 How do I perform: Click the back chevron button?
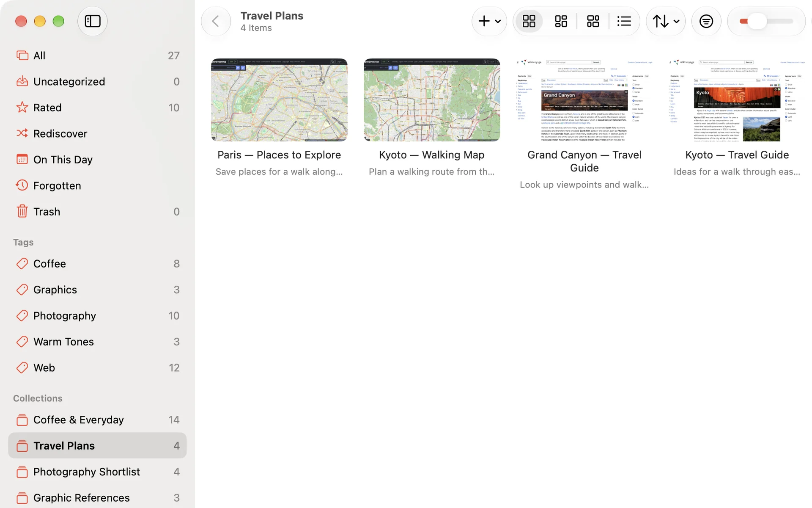(x=216, y=21)
